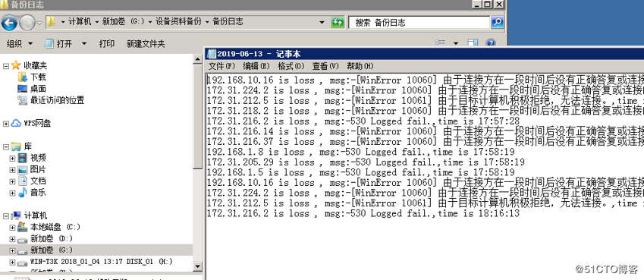Select the 图片 library
644x280 pixels.
[38, 169]
